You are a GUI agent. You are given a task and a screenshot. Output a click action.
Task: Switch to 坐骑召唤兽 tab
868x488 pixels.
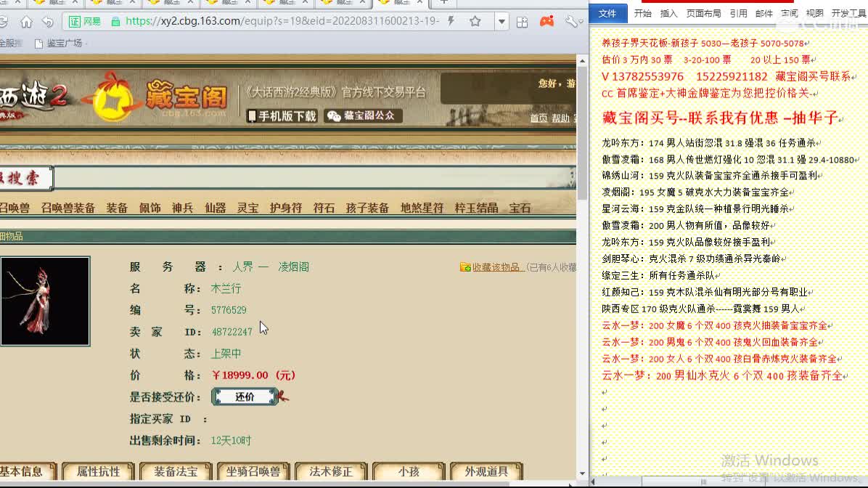click(253, 471)
